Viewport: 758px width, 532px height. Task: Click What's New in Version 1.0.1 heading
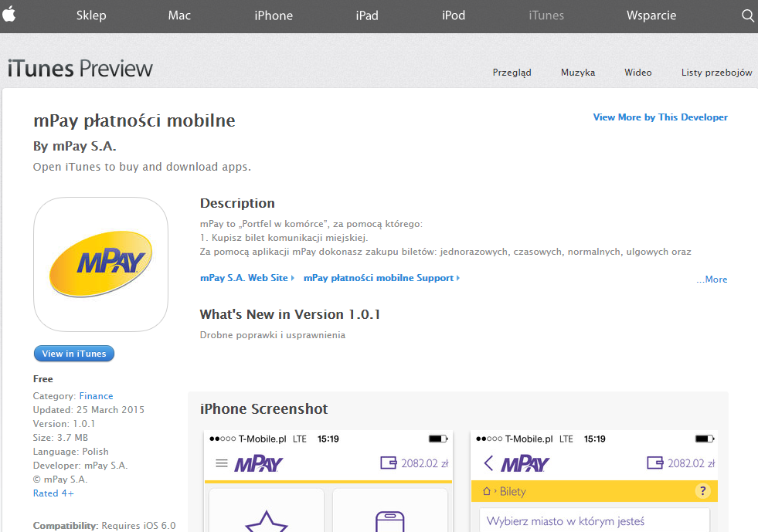click(290, 314)
